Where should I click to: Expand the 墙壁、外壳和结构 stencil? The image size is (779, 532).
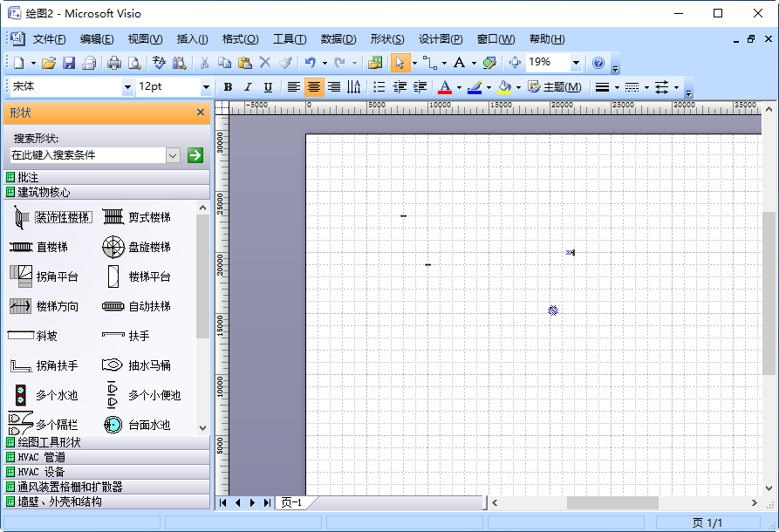106,501
